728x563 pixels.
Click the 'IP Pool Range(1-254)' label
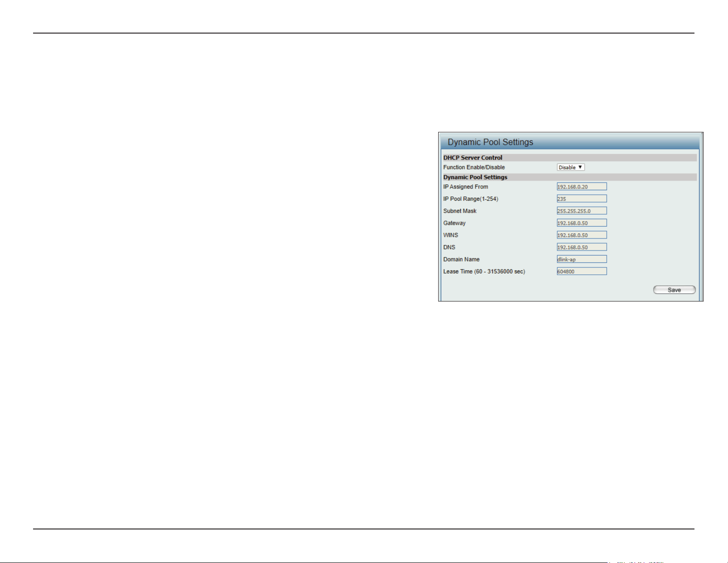(x=470, y=199)
